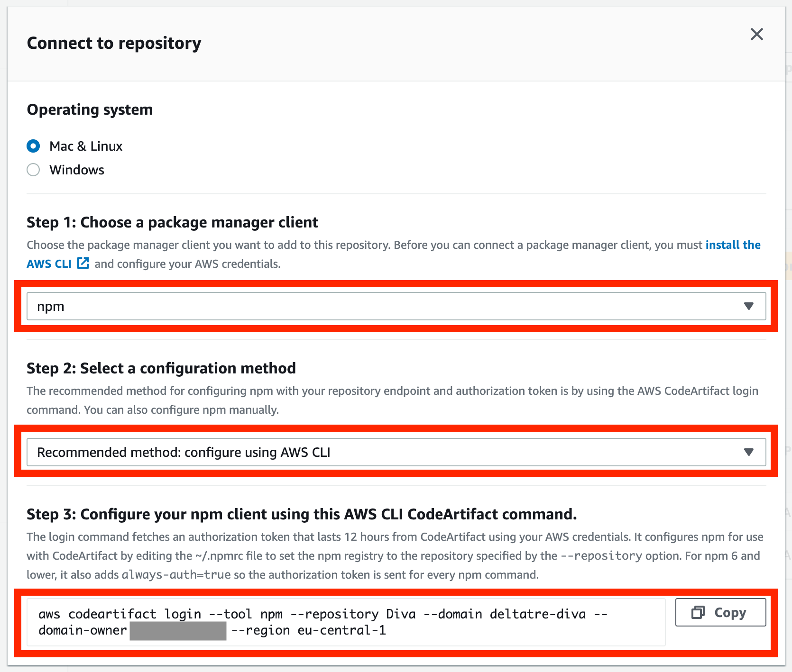Screen dimensions: 792x672
Task: Expand the arrow on the npm selector
Action: tap(748, 306)
